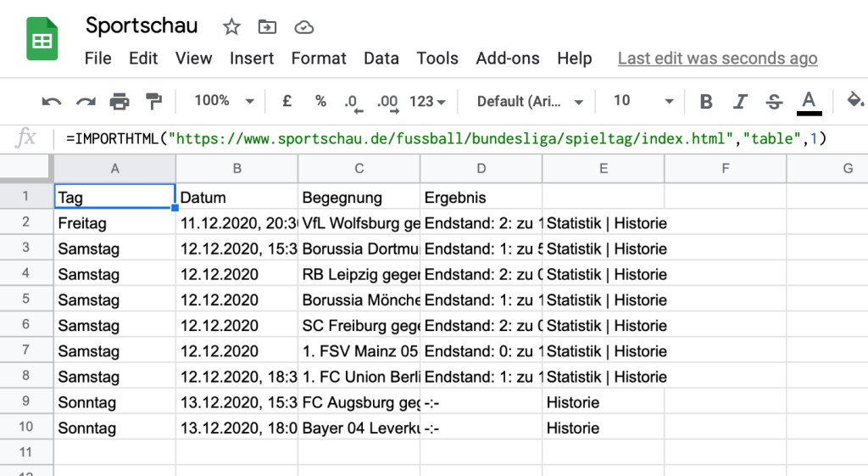Select 'FC Augsburg' cell

coord(359,401)
